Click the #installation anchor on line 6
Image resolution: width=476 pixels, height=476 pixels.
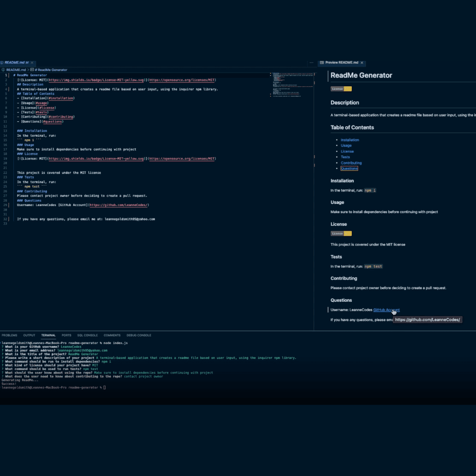(x=61, y=99)
